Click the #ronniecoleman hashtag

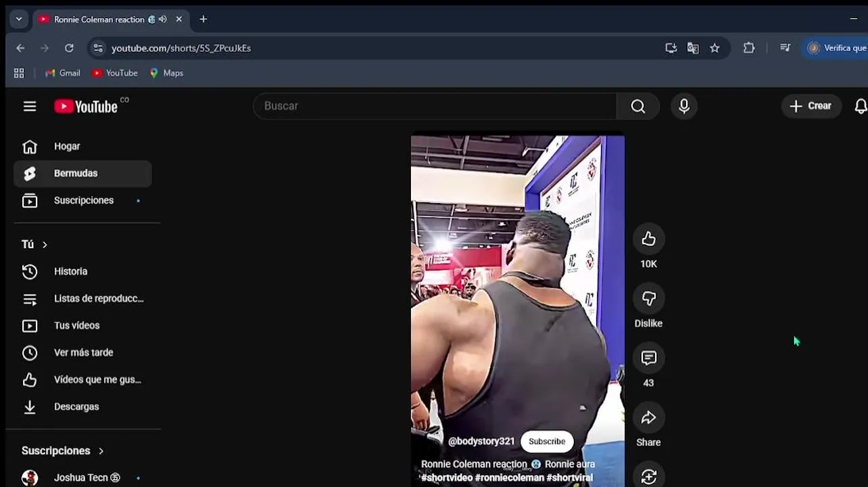[x=510, y=478]
